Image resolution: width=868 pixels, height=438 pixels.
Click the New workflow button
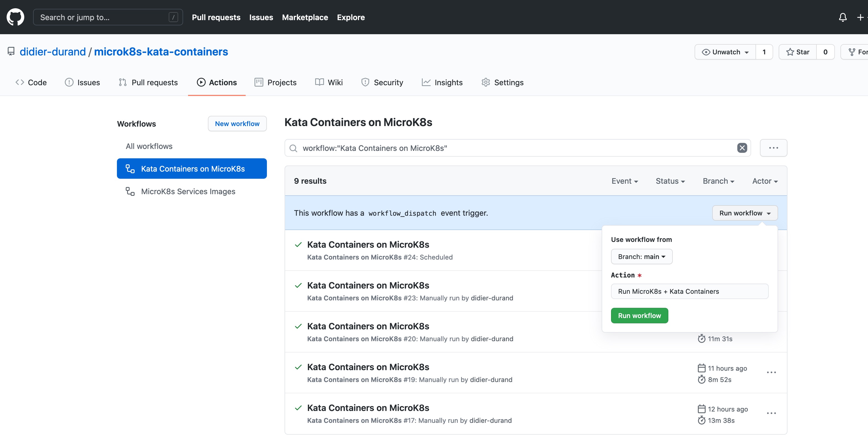[237, 124]
